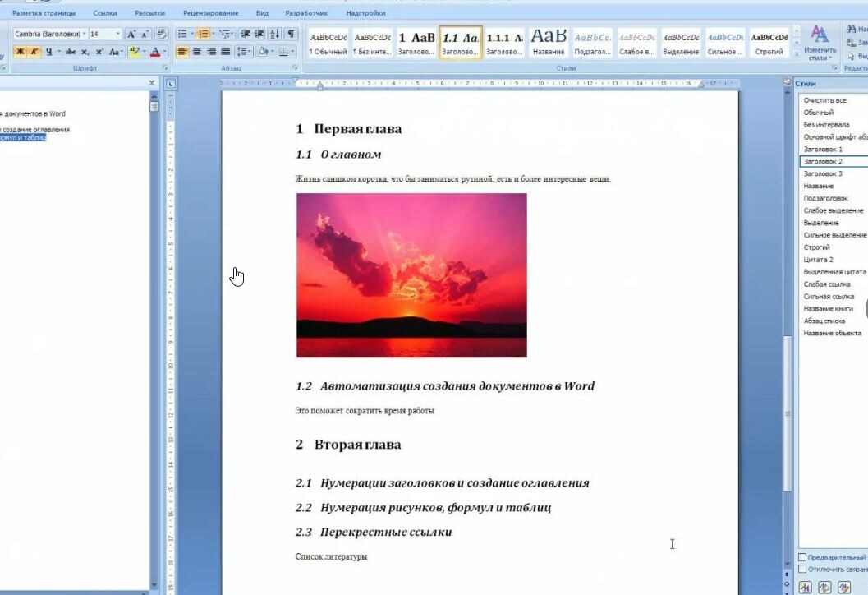The width and height of the screenshot is (868, 595).
Task: Open the Надстройки tab
Action: coord(366,13)
